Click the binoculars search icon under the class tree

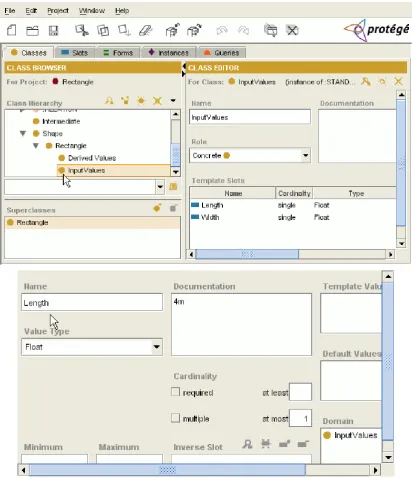tap(173, 187)
